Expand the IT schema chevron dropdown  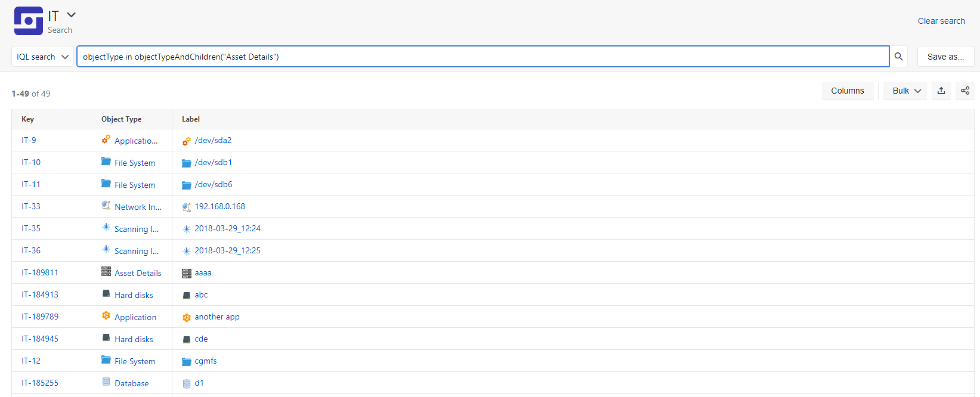pos(72,15)
